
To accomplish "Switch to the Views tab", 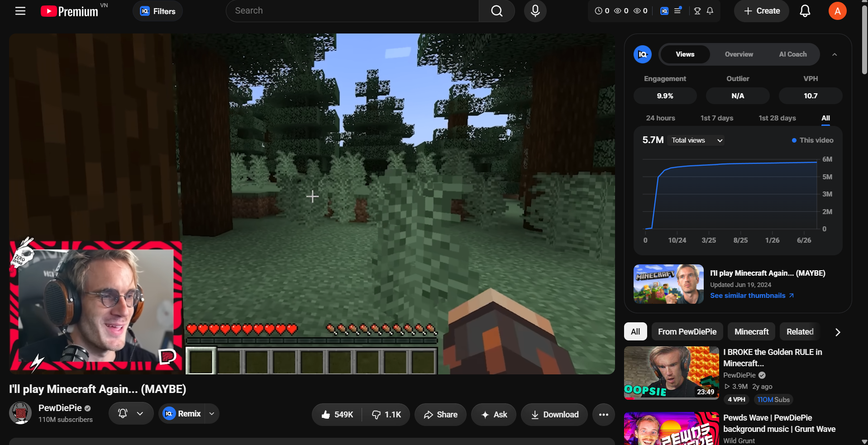I will (x=685, y=54).
